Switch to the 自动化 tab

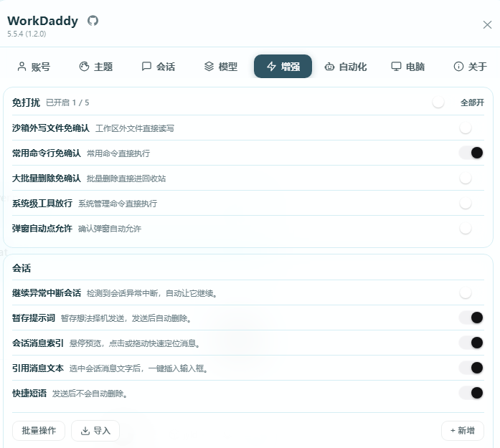pyautogui.click(x=346, y=66)
